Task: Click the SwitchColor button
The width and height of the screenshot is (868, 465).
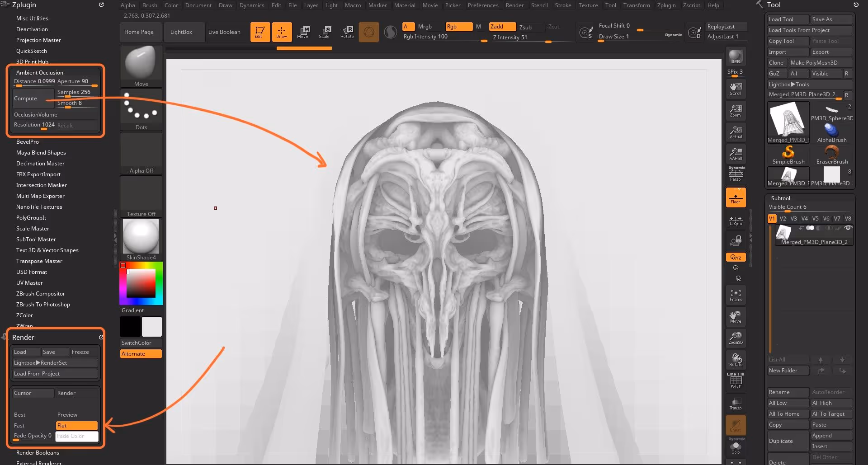Action: (x=141, y=343)
